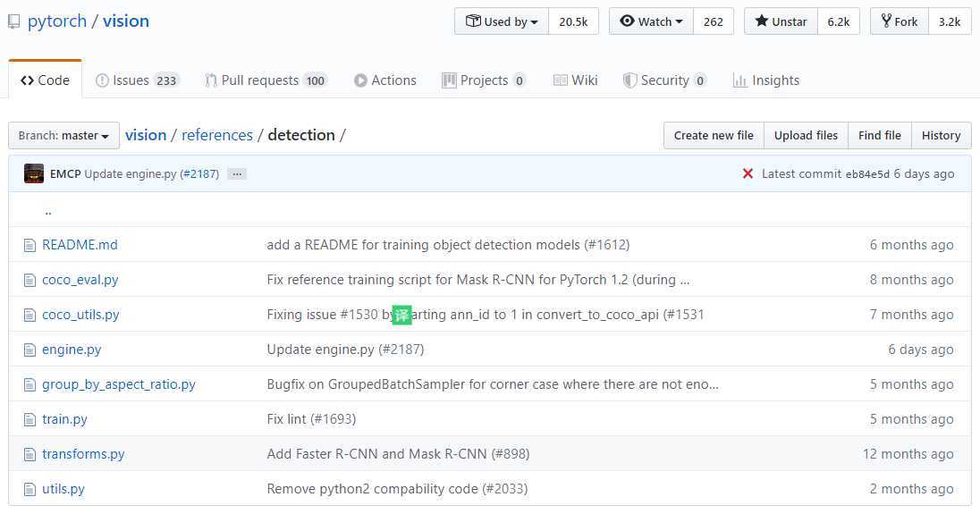Fork the repository
The width and height of the screenshot is (980, 514).
[x=900, y=21]
